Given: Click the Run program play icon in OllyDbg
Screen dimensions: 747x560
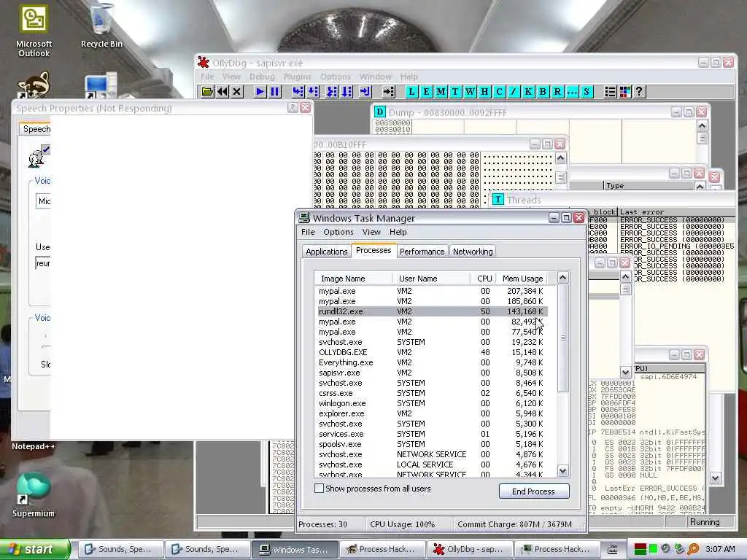Looking at the screenshot, I should [x=260, y=91].
